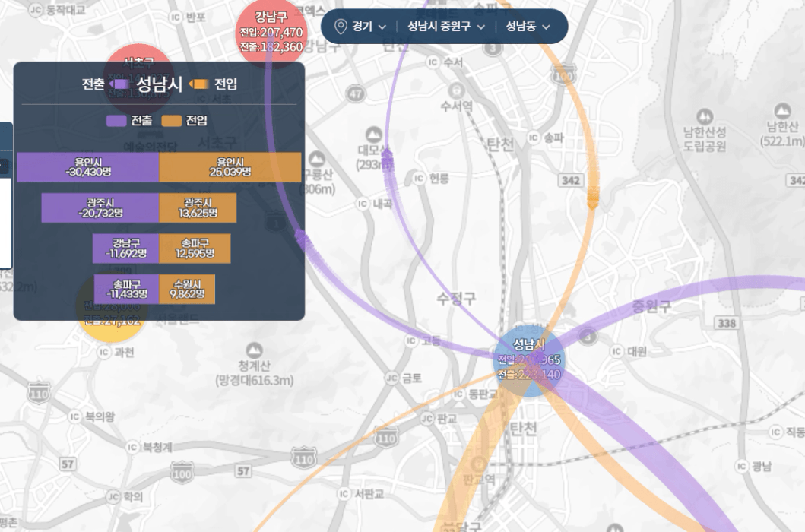Click the 중원구 district label
Screen dimensions: 805x532
point(651,306)
